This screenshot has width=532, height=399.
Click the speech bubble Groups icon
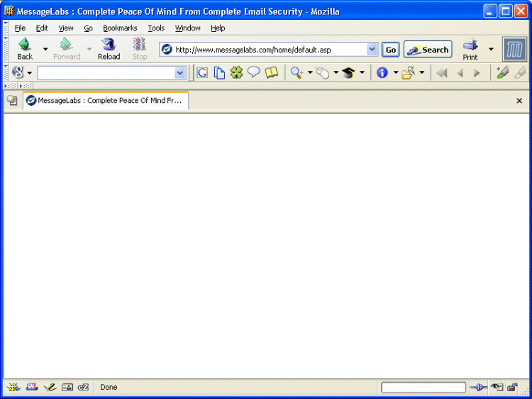click(x=253, y=72)
